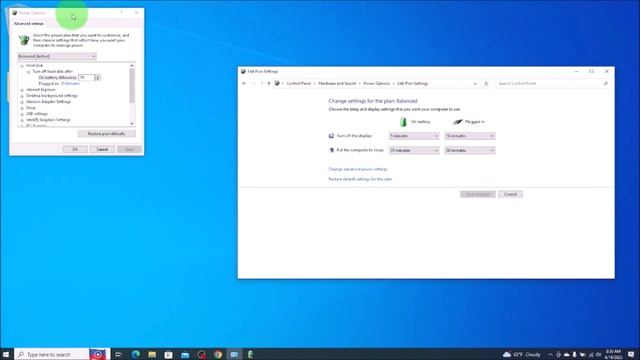Click Cancel in Edit Plan Settings

(x=510, y=194)
